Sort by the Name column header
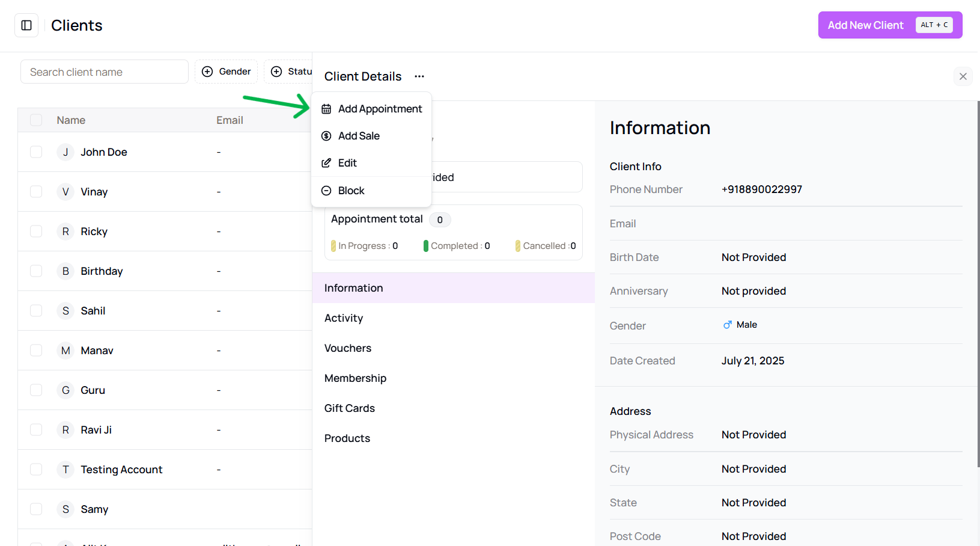Screen dimensions: 980x546 point(71,120)
